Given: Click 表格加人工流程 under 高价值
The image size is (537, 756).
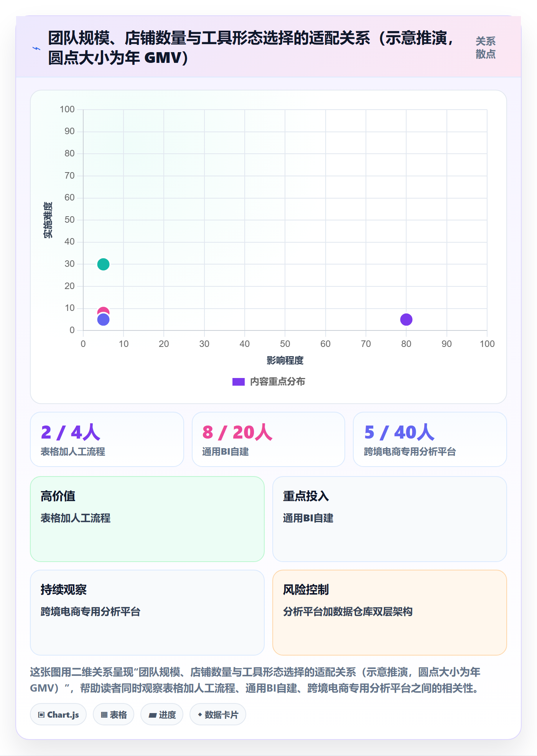Looking at the screenshot, I should (76, 518).
